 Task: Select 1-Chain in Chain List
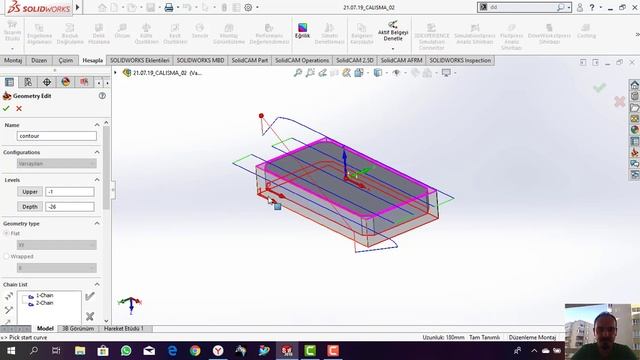44,295
